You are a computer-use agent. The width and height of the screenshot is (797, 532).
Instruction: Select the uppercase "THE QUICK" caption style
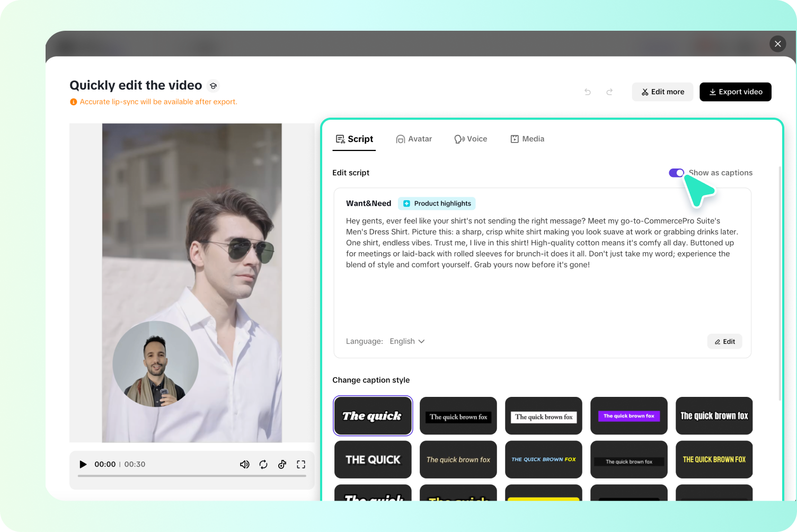tap(373, 459)
